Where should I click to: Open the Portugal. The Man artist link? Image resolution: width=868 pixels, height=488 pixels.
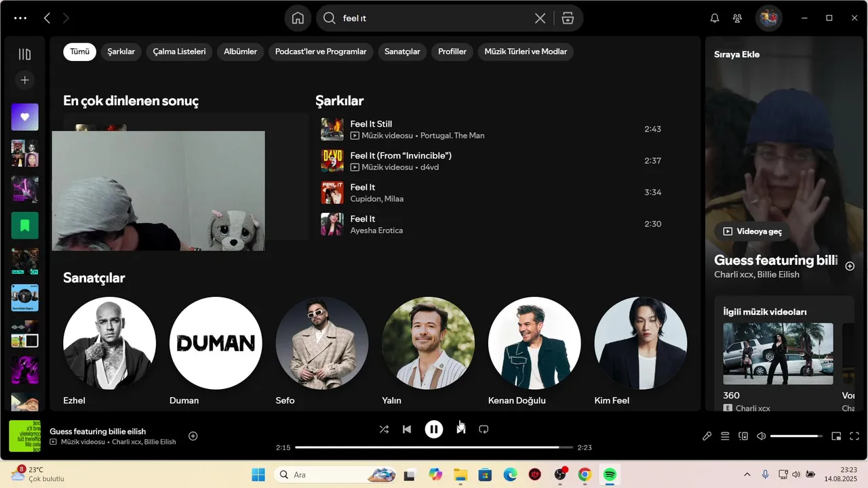coord(452,136)
